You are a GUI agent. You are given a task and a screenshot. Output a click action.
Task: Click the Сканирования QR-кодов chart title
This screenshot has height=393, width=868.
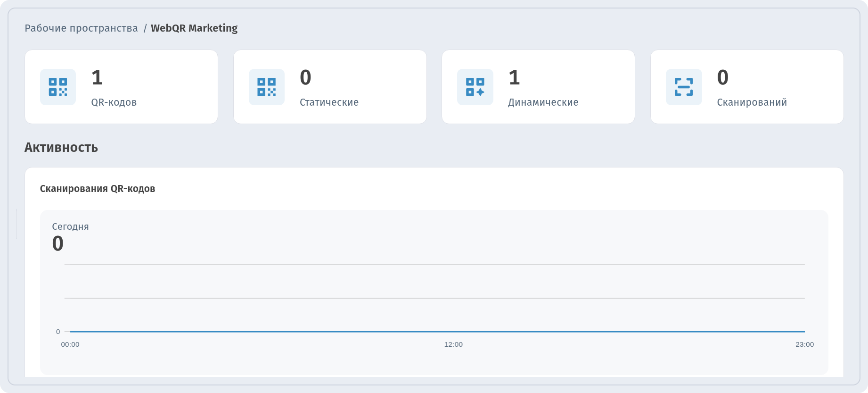coord(98,189)
